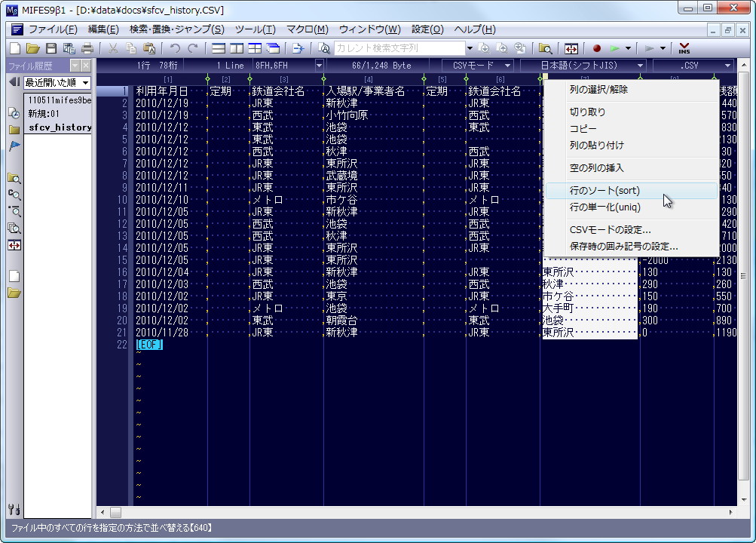756x543 pixels.
Task: Click the four-pane tile windows icon
Action: 255,48
